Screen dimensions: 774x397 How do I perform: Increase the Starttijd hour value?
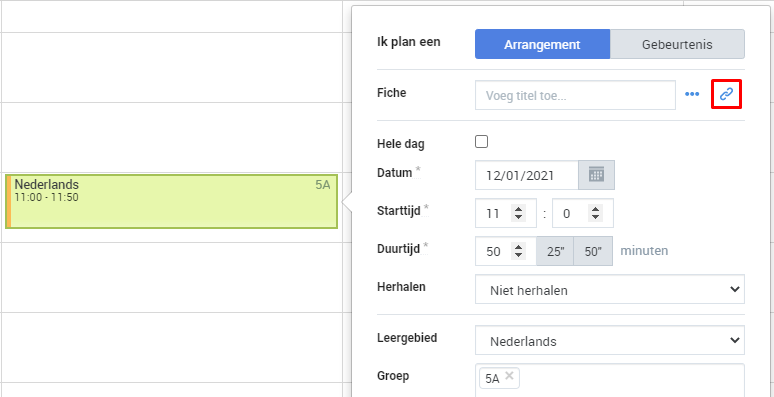click(518, 209)
